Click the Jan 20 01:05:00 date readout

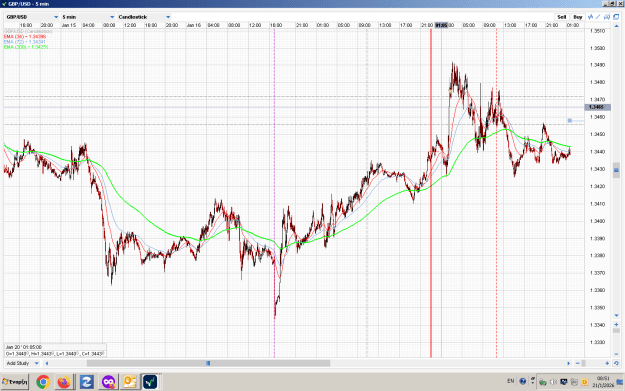[24, 347]
